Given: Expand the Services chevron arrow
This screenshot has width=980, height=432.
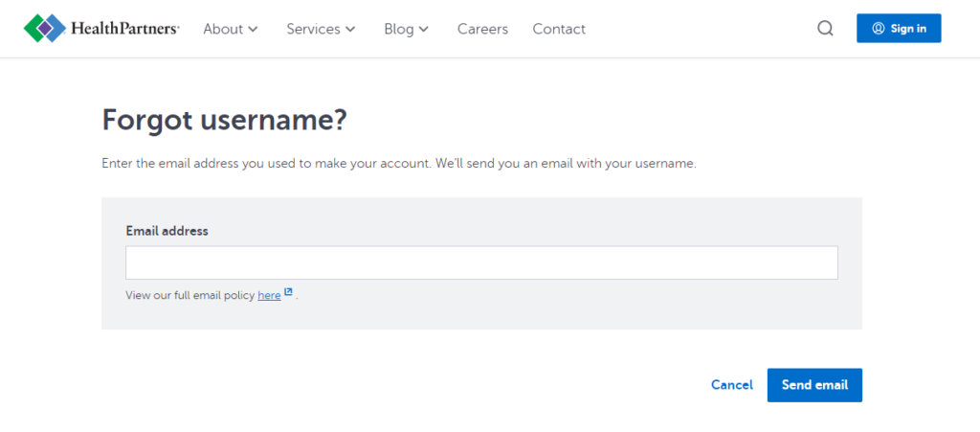Looking at the screenshot, I should pos(350,29).
